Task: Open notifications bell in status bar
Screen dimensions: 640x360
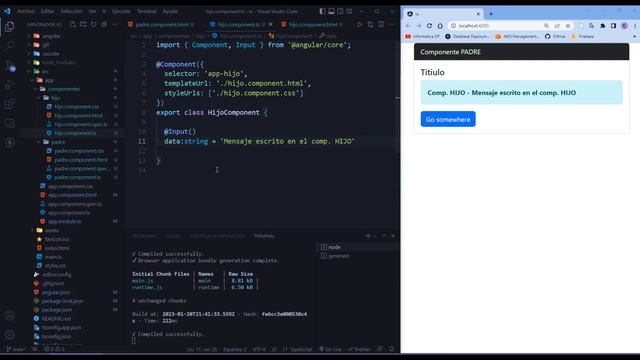Action: pos(392,349)
